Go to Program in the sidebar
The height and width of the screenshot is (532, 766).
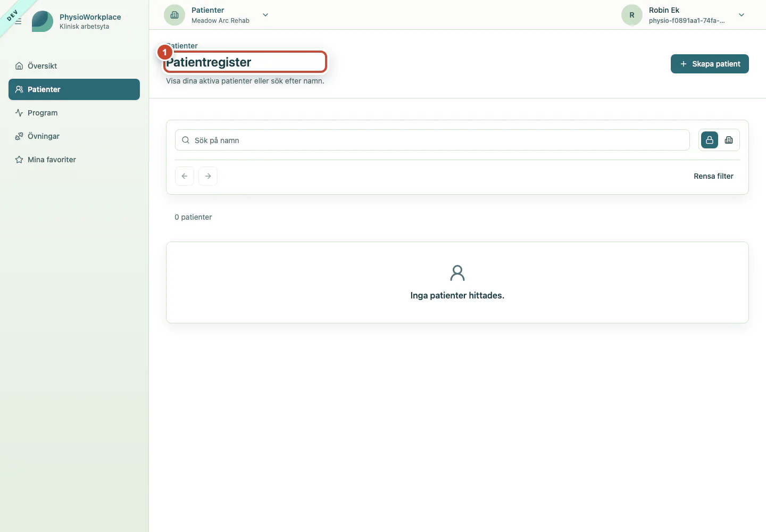point(74,113)
